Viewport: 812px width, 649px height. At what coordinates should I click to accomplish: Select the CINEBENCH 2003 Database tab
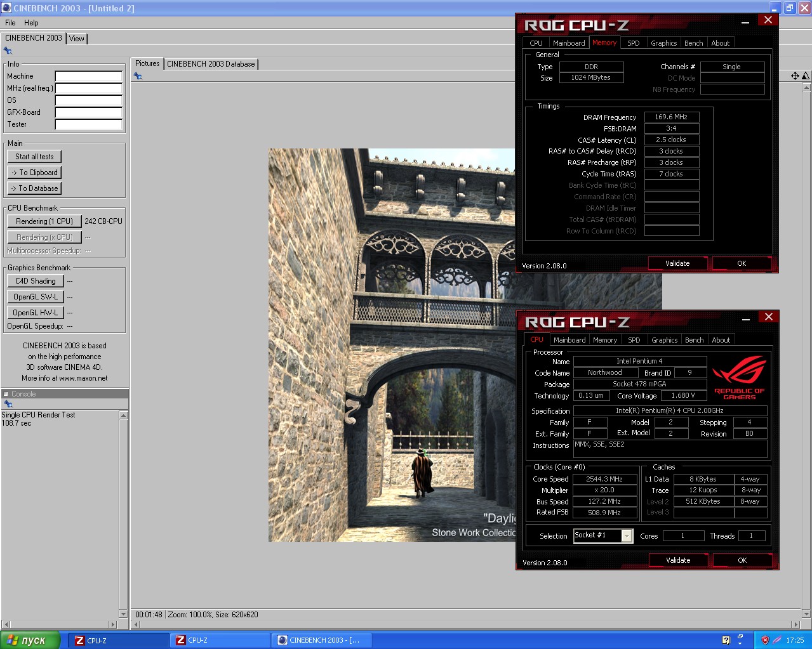pyautogui.click(x=211, y=64)
